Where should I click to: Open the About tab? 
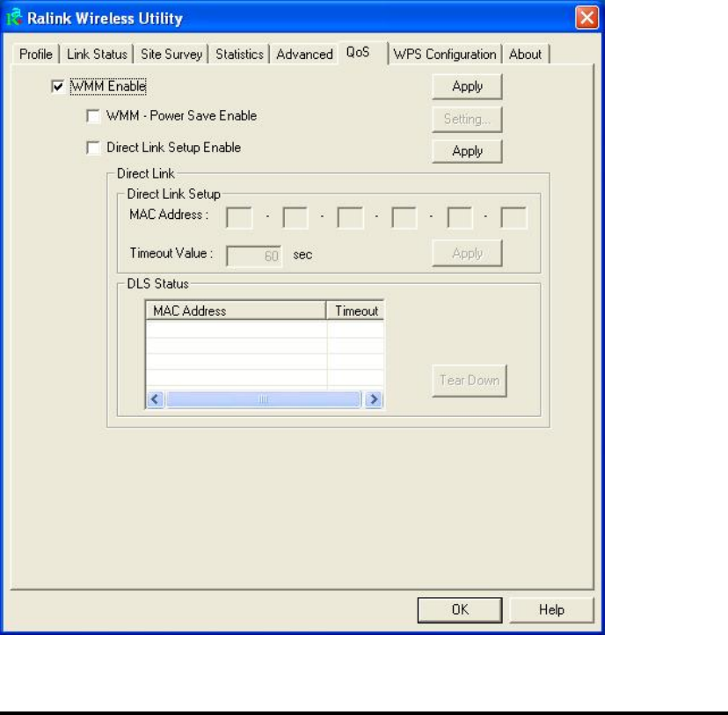coord(525,55)
